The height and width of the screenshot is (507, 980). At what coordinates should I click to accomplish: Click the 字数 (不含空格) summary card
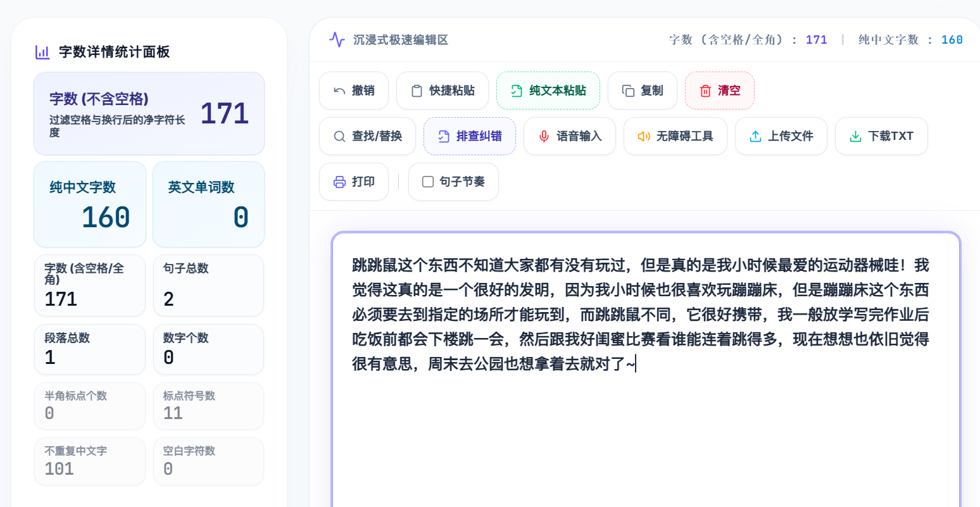pyautogui.click(x=149, y=113)
